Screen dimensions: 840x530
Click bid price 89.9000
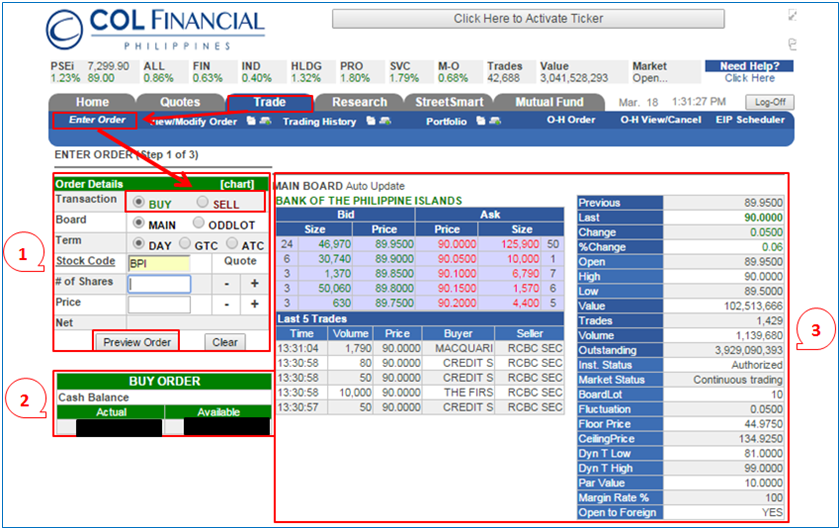[x=394, y=259]
